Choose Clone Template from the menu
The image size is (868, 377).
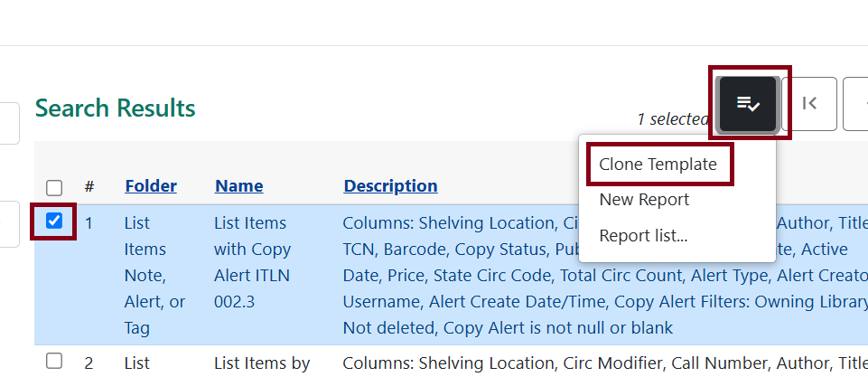(658, 165)
